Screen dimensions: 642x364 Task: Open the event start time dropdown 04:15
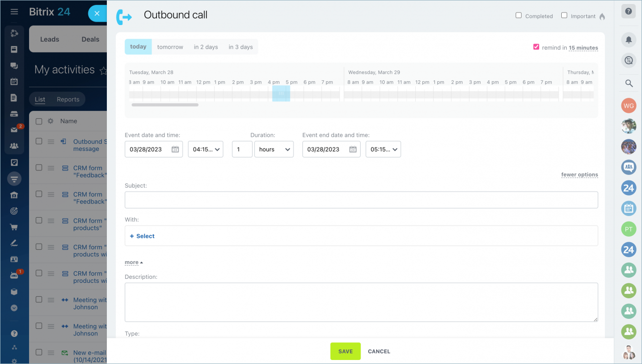(x=206, y=149)
